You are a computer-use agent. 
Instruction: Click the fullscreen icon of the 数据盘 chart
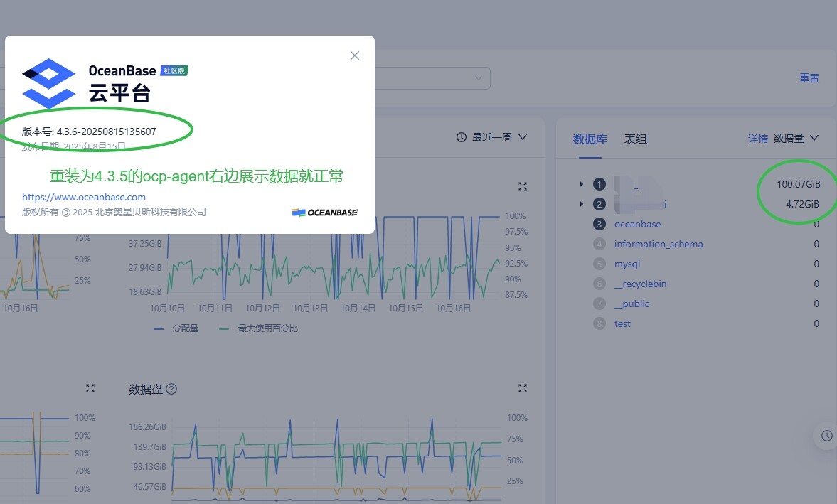[523, 388]
